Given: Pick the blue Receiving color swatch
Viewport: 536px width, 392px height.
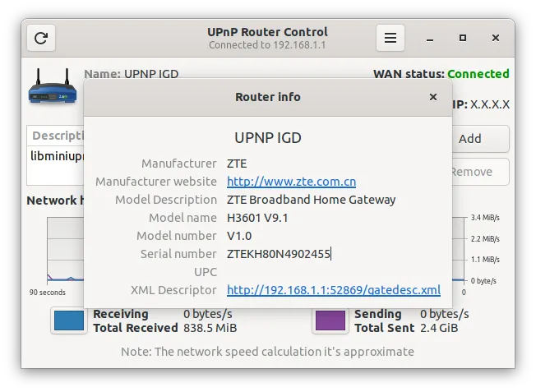Looking at the screenshot, I should (68, 321).
